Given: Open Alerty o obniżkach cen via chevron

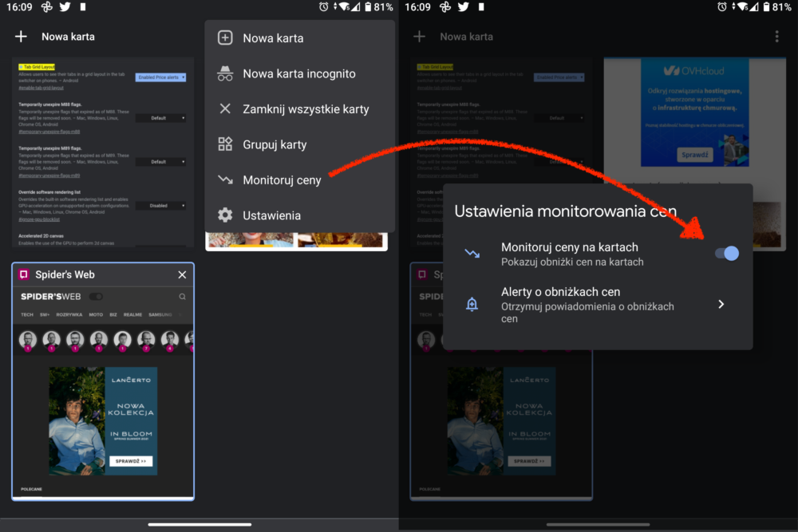Looking at the screenshot, I should (721, 304).
